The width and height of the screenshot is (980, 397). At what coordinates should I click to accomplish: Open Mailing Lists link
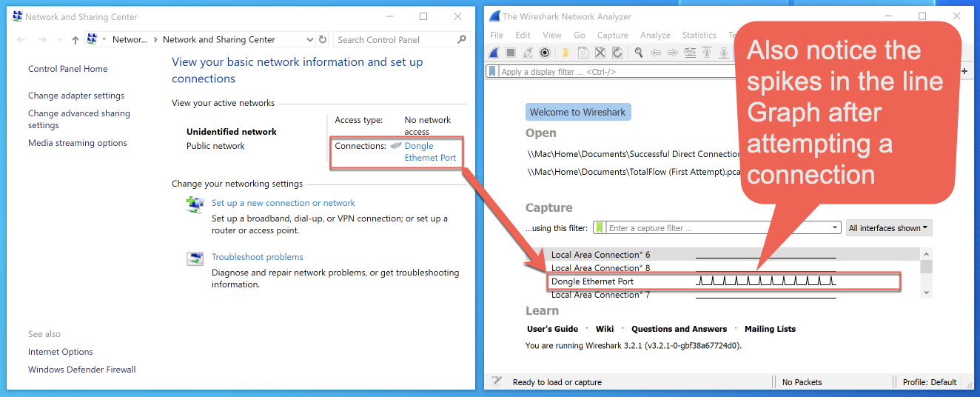point(770,329)
